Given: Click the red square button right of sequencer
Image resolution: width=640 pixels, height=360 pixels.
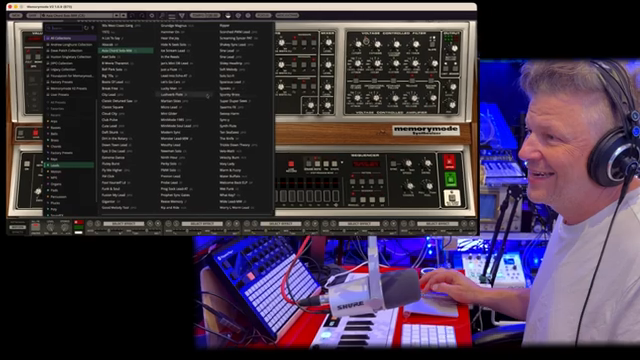Looking at the screenshot, I should [450, 161].
